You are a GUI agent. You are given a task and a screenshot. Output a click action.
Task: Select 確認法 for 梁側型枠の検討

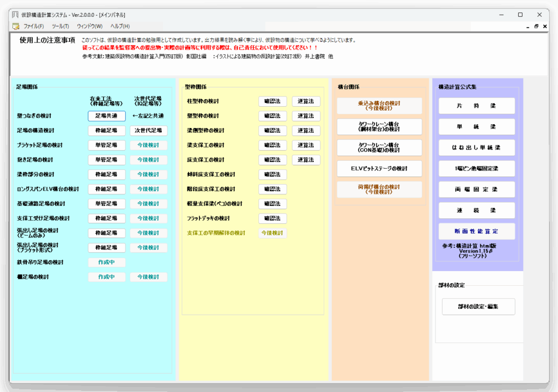pyautogui.click(x=272, y=131)
